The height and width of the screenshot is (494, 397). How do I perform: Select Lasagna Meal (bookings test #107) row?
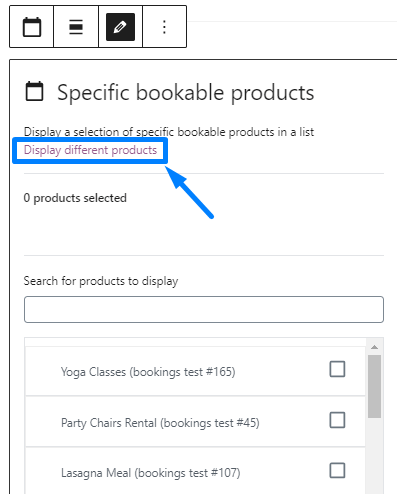pos(195,471)
